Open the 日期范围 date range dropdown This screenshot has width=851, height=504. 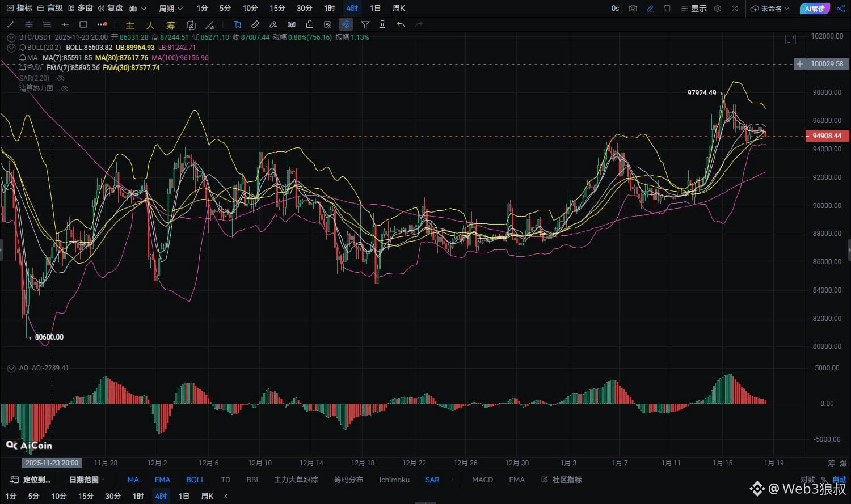(87, 480)
